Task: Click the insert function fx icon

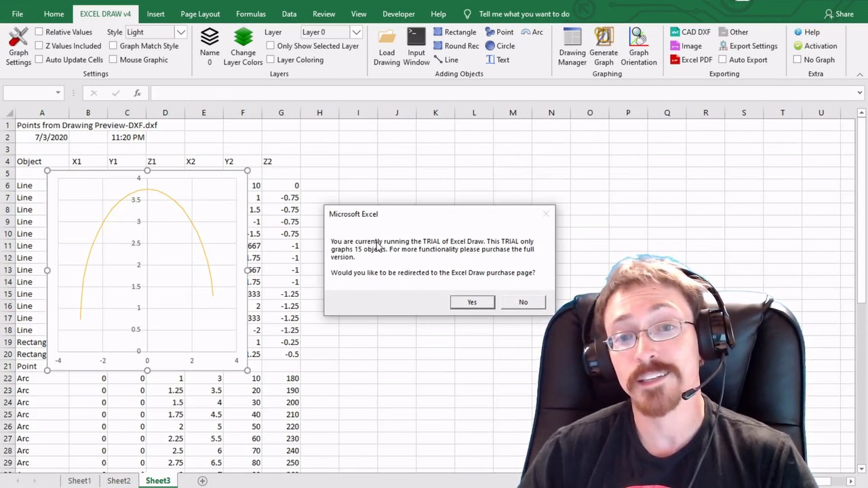Action: point(137,93)
